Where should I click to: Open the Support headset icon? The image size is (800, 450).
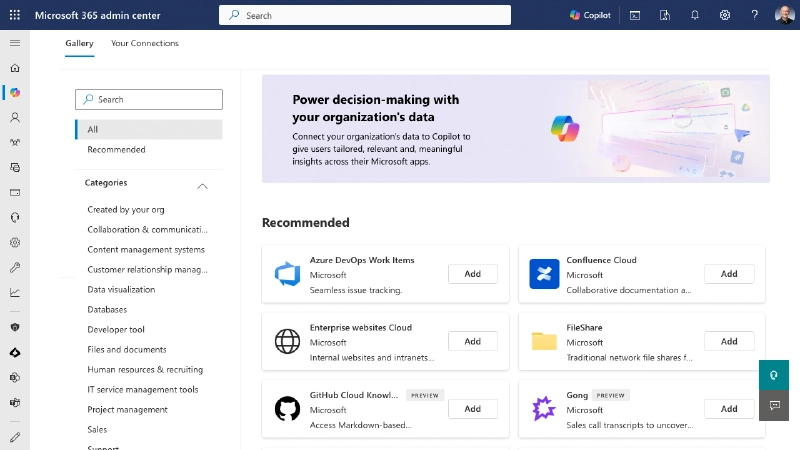(x=15, y=217)
